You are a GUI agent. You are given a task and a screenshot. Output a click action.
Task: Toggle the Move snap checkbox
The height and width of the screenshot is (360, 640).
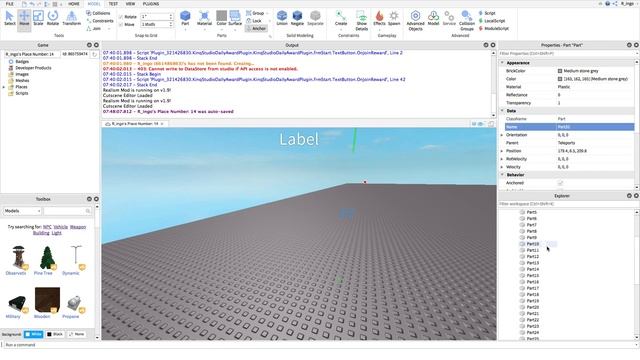[x=121, y=24]
